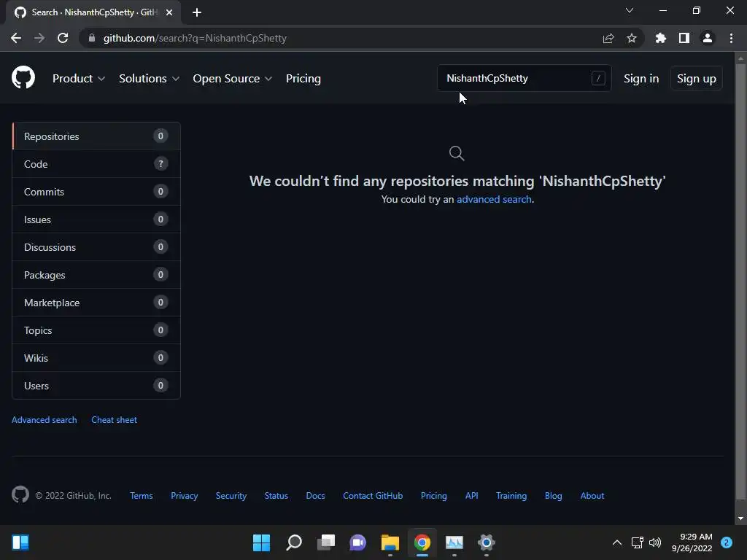This screenshot has width=747, height=560.
Task: Select Commits results filter
Action: pyautogui.click(x=96, y=192)
